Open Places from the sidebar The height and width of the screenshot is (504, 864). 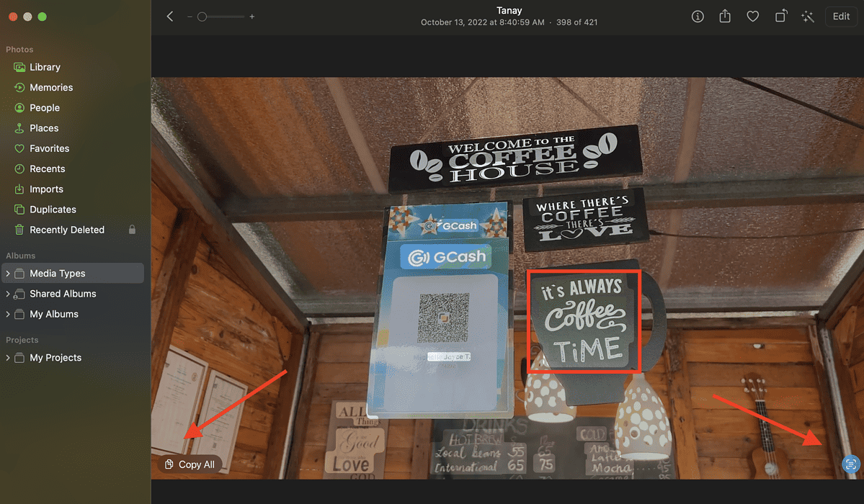(43, 127)
